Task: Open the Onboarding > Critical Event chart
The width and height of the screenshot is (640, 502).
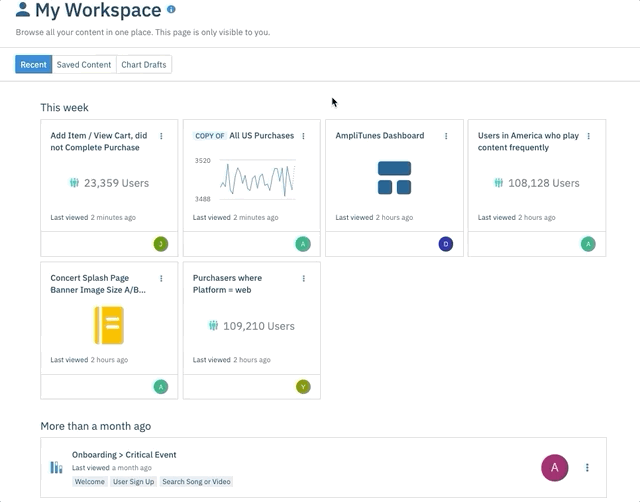Action: [x=122, y=455]
